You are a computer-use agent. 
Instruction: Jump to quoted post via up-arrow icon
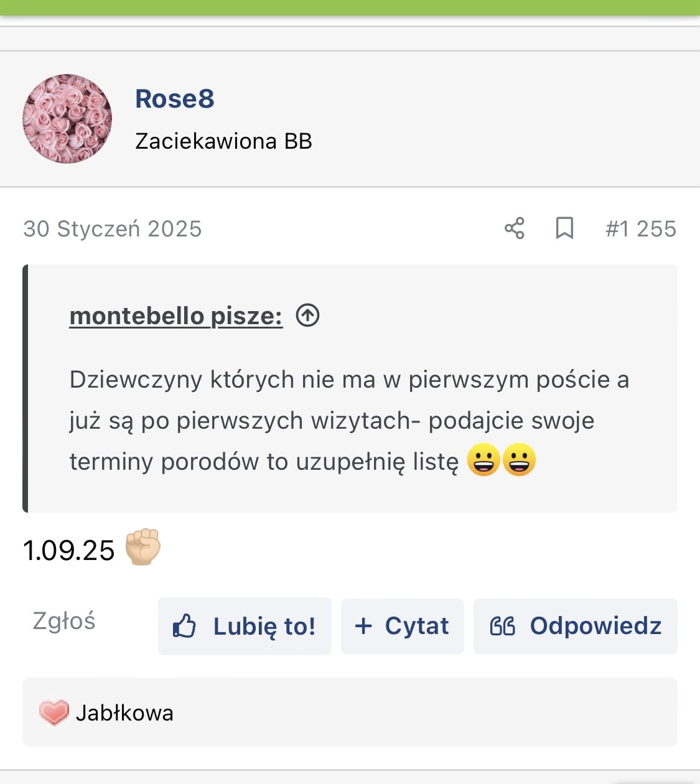tap(307, 315)
